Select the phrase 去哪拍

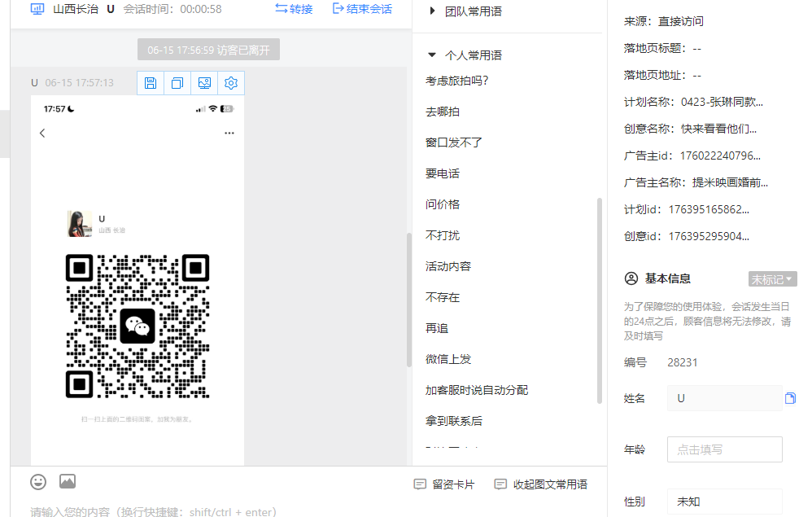[x=443, y=112]
